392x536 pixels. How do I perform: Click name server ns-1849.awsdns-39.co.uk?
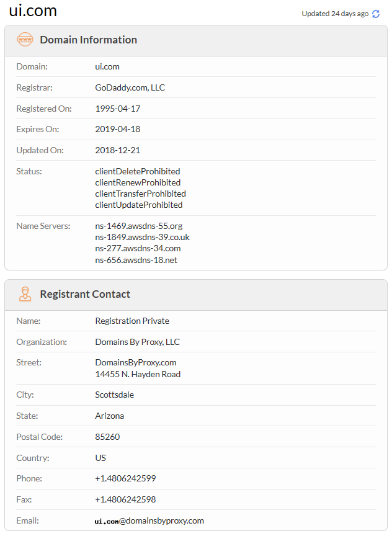coord(142,237)
